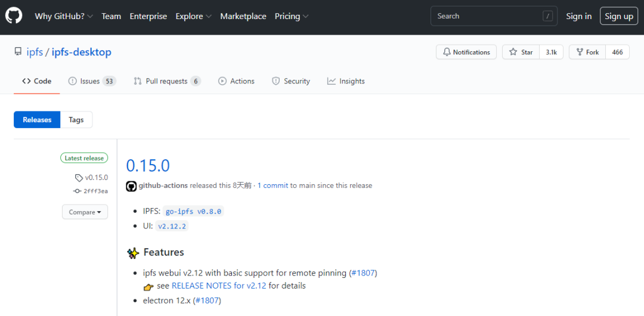Viewport: 644px width, 316px height.
Task: Switch to the Insights tab
Action: point(346,81)
